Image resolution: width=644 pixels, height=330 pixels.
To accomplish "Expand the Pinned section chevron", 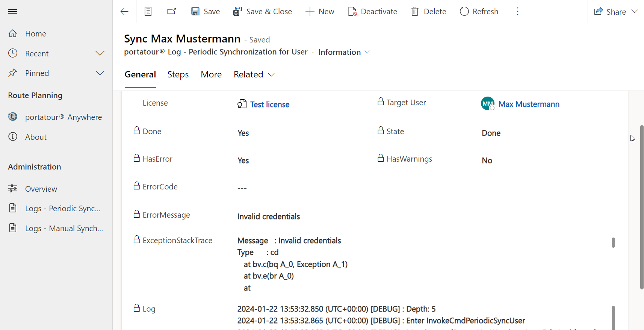I will coord(100,73).
